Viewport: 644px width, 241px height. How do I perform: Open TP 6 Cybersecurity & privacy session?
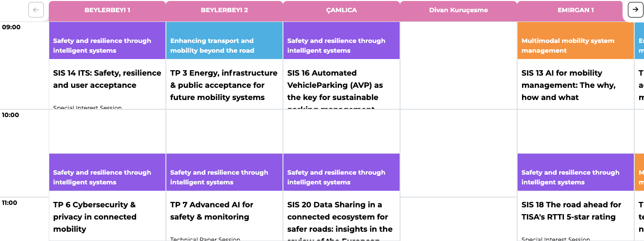(x=95, y=217)
